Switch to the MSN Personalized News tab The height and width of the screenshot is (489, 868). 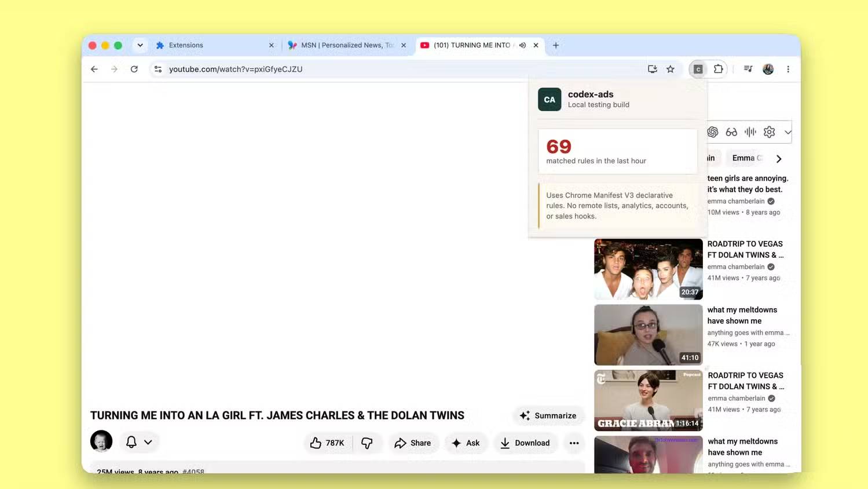click(347, 45)
